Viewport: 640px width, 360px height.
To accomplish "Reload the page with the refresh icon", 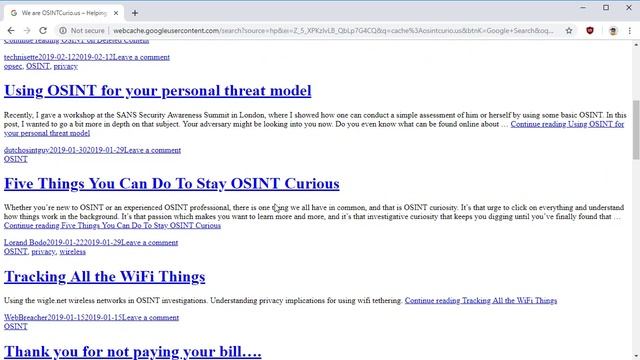I will coord(43,31).
